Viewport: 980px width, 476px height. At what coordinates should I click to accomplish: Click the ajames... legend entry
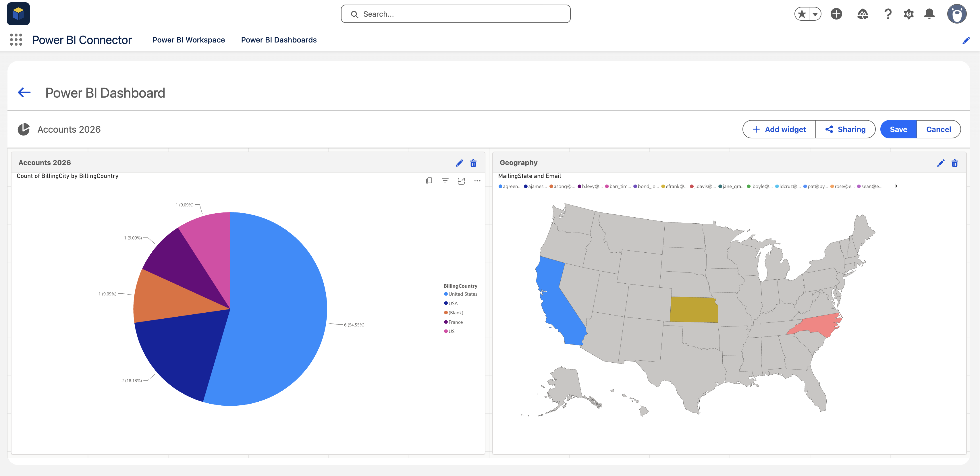click(535, 186)
